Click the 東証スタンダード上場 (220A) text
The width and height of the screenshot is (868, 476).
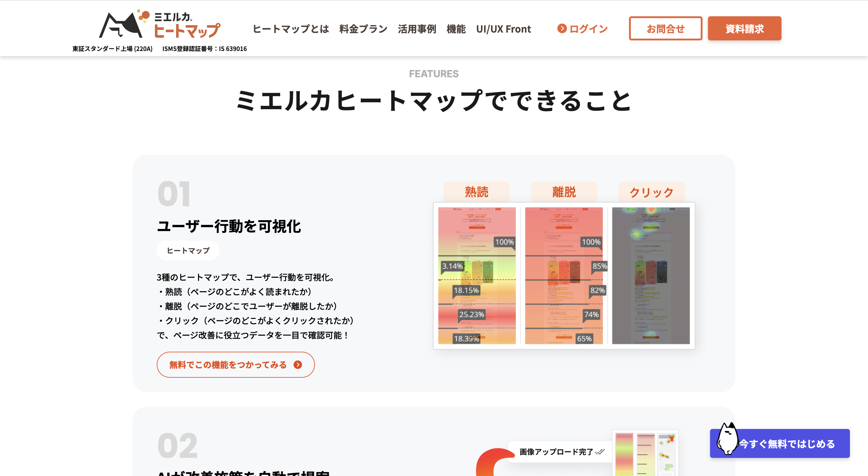(112, 49)
